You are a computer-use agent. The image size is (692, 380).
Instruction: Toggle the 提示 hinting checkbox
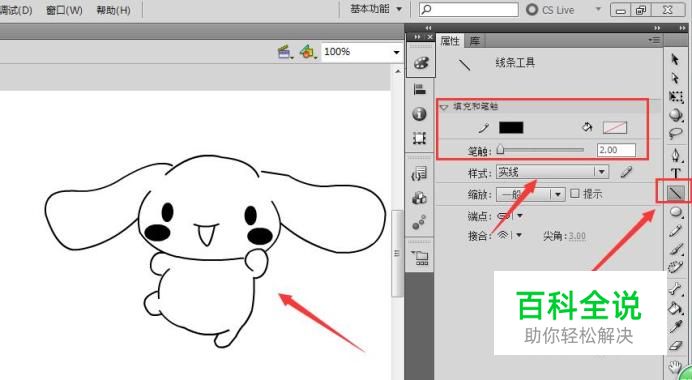tap(575, 193)
